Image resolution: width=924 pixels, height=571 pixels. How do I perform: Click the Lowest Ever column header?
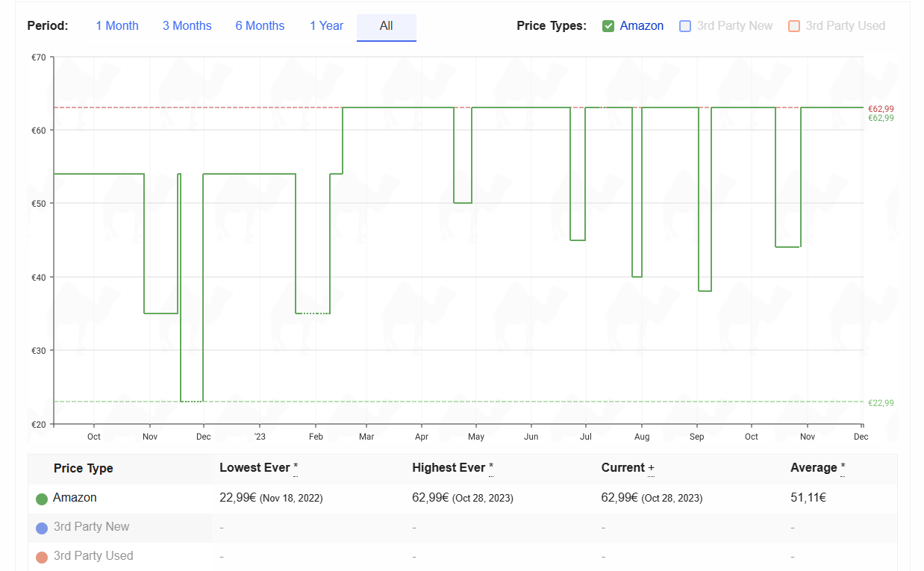pos(255,468)
